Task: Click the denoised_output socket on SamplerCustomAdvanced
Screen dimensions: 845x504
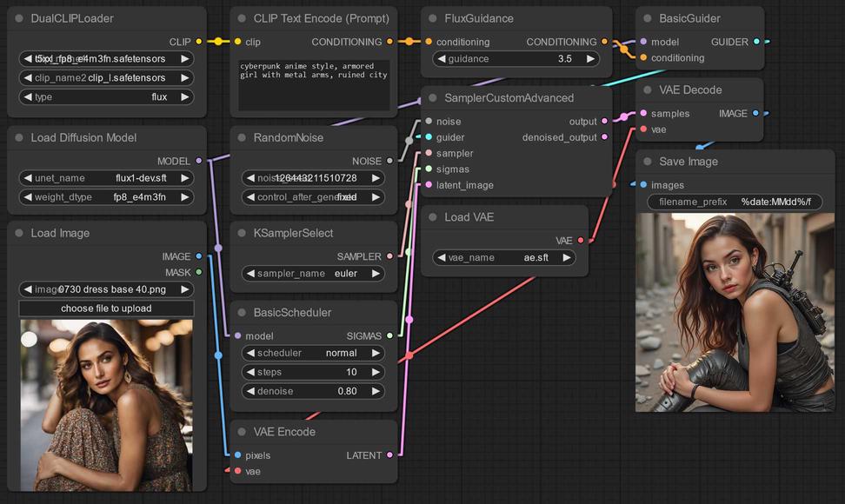Action: [604, 137]
